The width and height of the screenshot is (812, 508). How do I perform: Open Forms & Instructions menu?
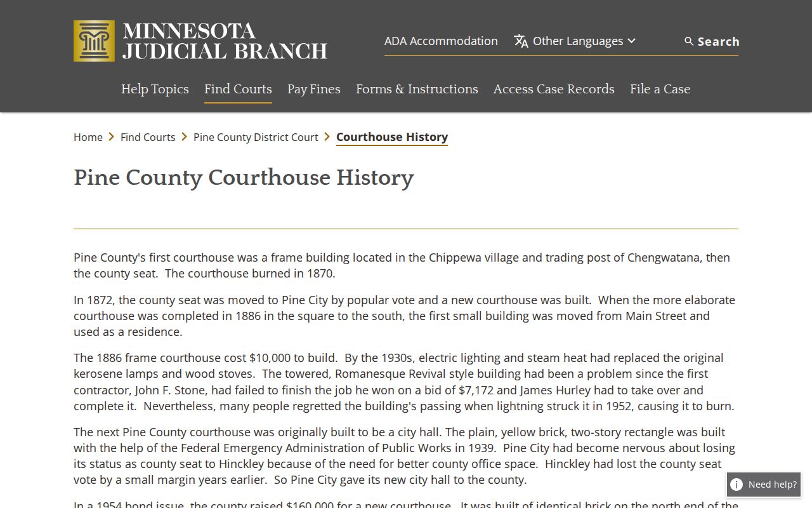coord(417,89)
